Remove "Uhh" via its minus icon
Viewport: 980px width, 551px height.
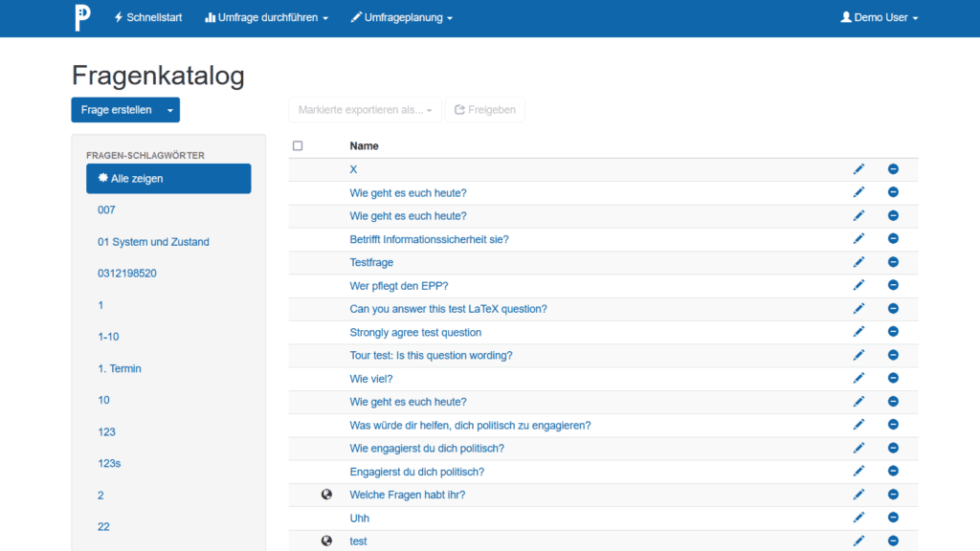click(893, 517)
